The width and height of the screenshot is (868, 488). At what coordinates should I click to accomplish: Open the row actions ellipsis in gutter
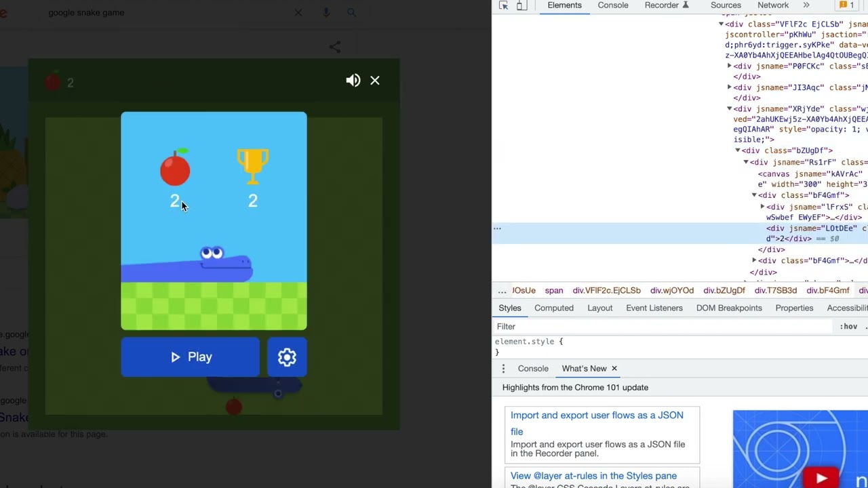pyautogui.click(x=497, y=228)
